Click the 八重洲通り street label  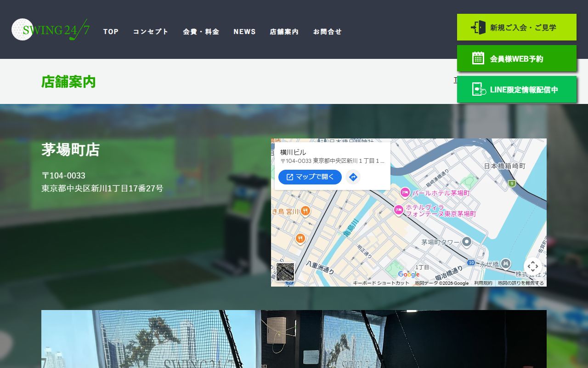320,268
